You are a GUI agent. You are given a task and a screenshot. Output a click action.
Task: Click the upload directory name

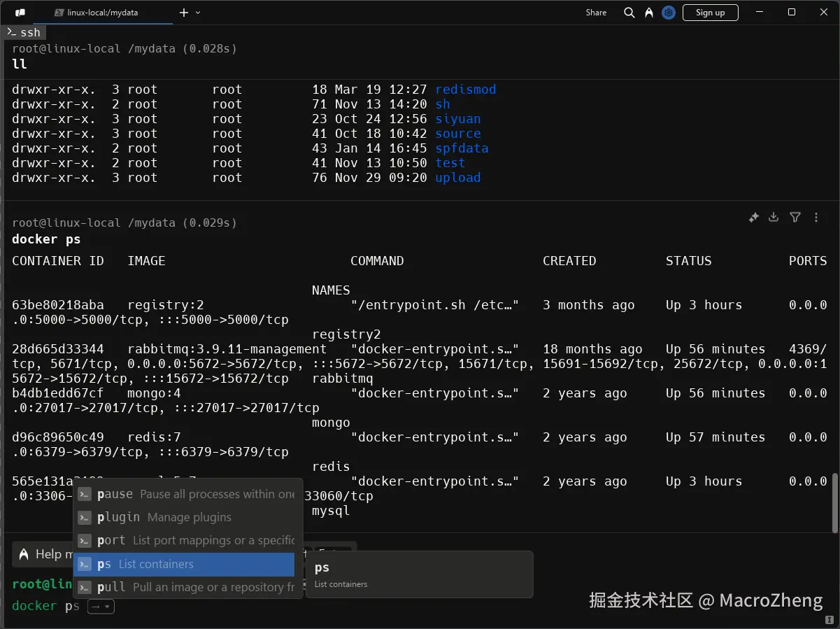[x=458, y=178]
